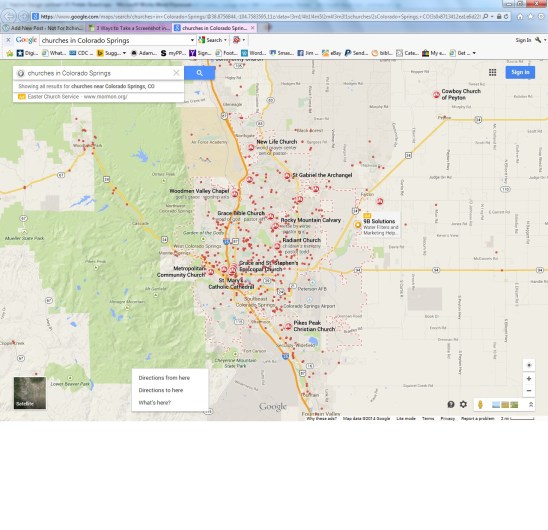
Task: Click the Maps search input field
Action: click(x=98, y=73)
